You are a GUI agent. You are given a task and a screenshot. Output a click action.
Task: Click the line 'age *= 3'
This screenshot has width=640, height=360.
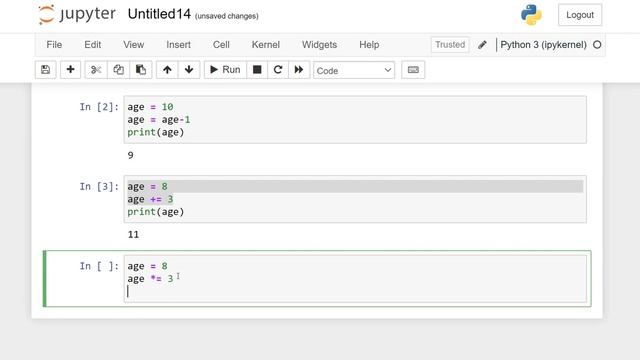(x=150, y=279)
